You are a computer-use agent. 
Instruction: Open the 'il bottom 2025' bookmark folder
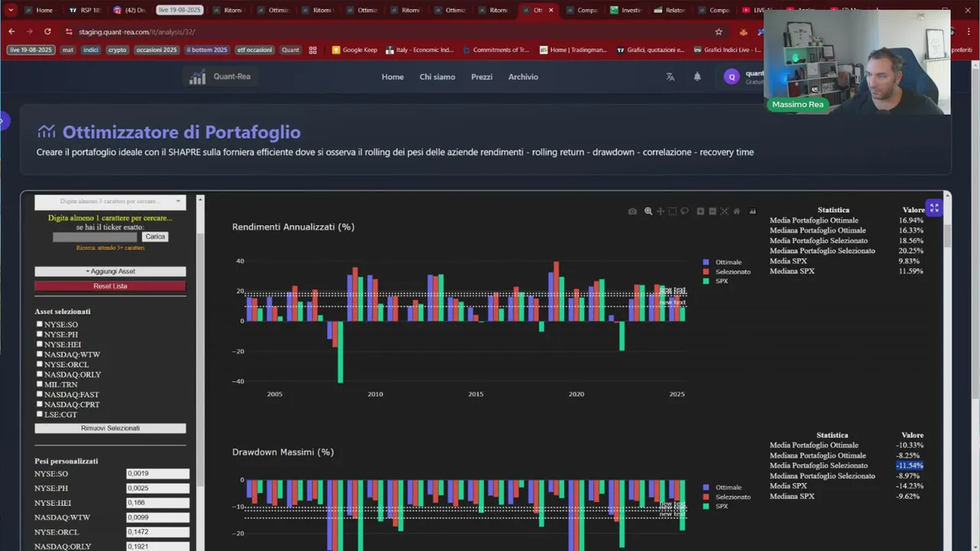207,50
